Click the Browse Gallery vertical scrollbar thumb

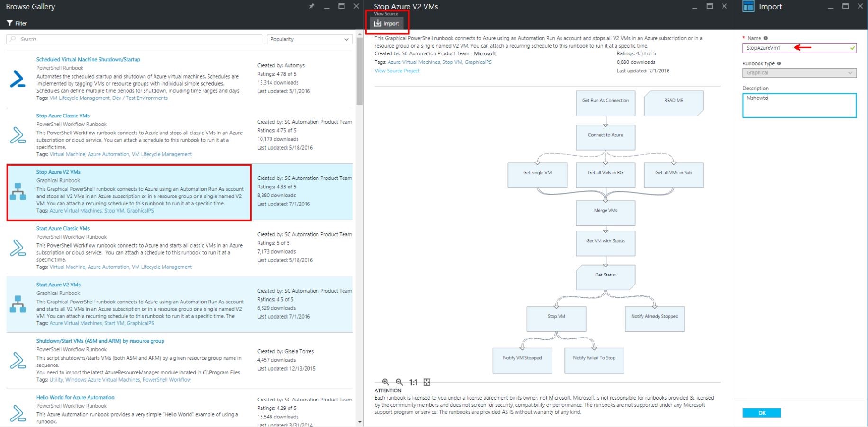(x=360, y=71)
